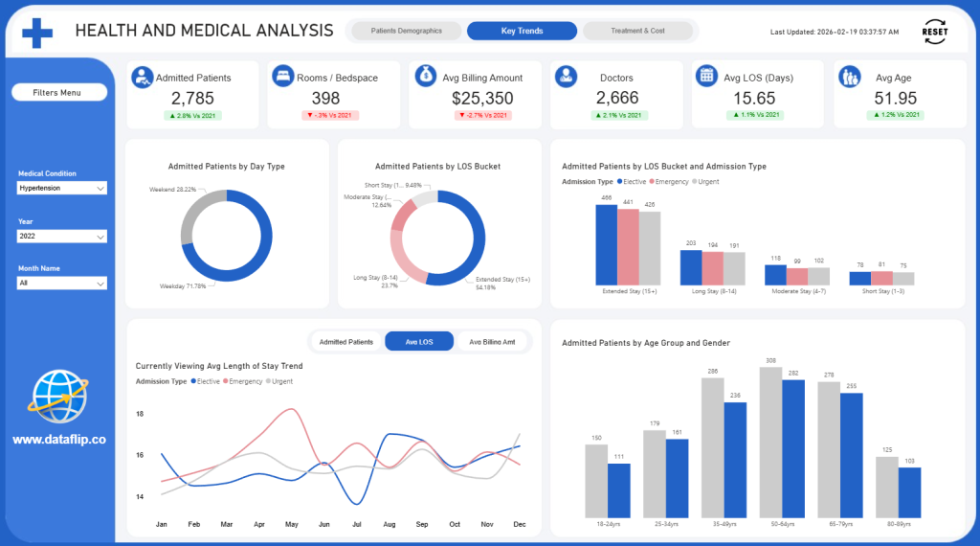Click the Avg Age people icon
980x546 pixels.
(x=849, y=77)
